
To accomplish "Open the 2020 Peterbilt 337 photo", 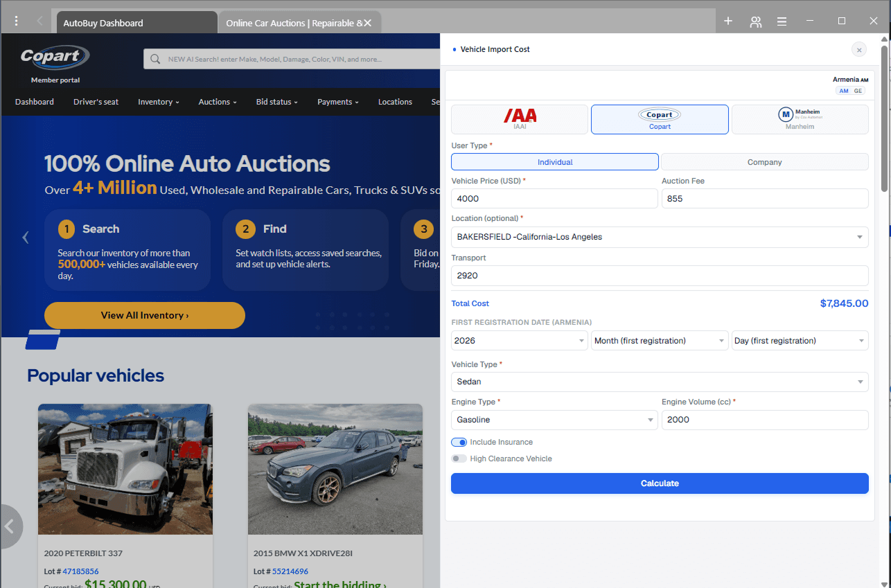I will [125, 469].
